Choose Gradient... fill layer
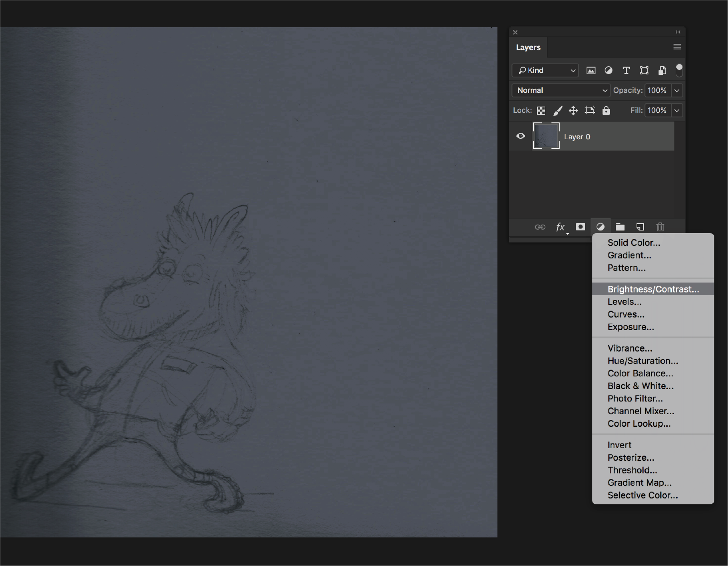This screenshot has width=728, height=566. (653, 255)
